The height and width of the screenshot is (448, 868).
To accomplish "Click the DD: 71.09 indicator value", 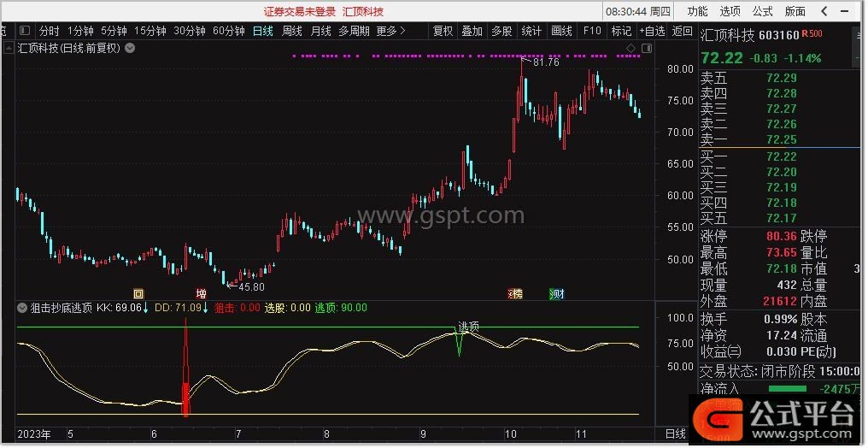I will coord(181,308).
